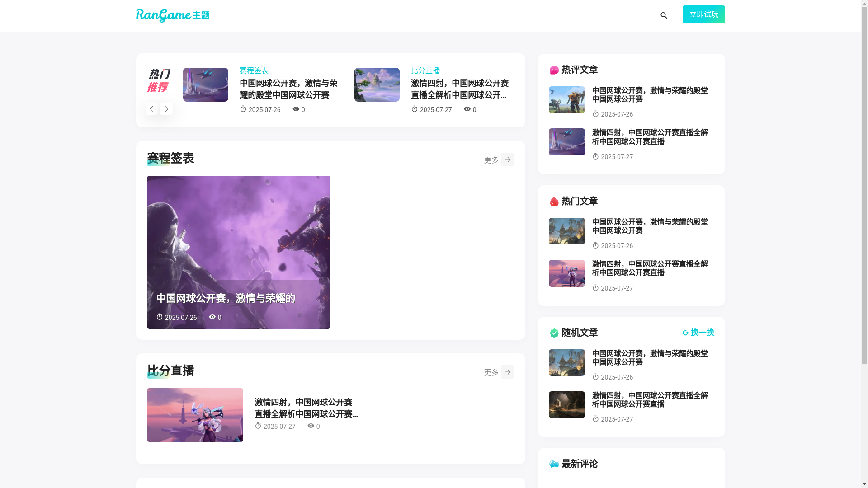The width and height of the screenshot is (868, 488).
Task: Open second 随机文章 article title
Action: (650, 399)
